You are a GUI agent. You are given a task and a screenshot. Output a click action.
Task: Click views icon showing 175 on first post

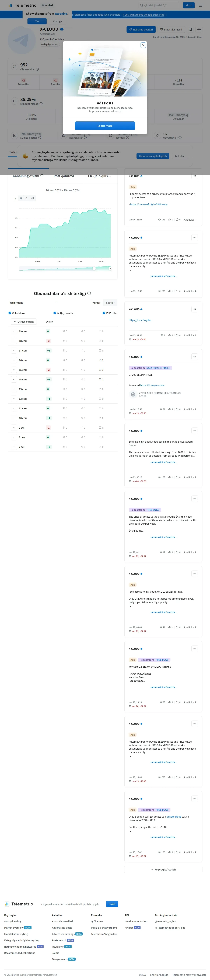tap(159, 220)
